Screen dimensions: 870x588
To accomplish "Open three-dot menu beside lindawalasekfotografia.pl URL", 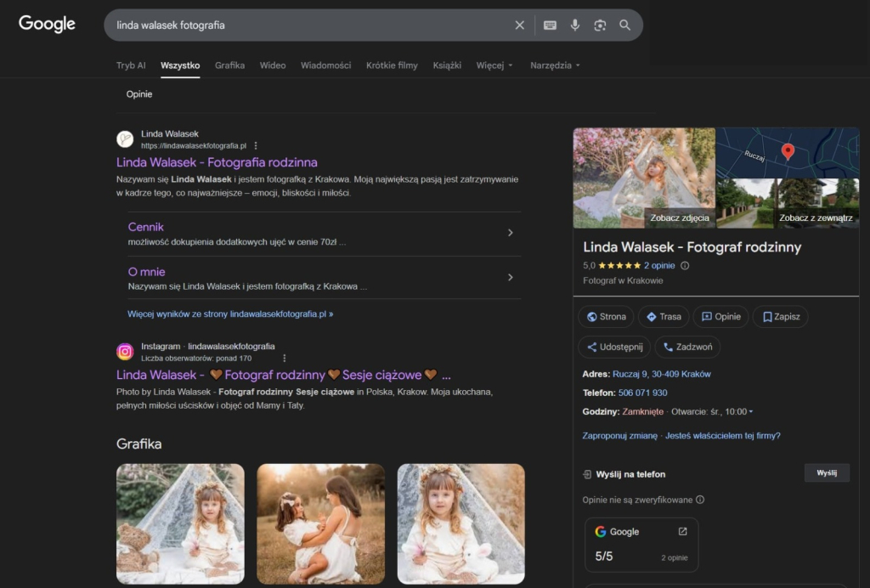I will (256, 146).
